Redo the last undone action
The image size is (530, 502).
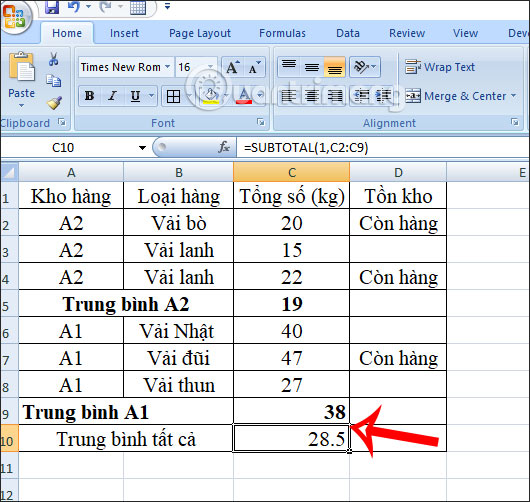coord(106,6)
